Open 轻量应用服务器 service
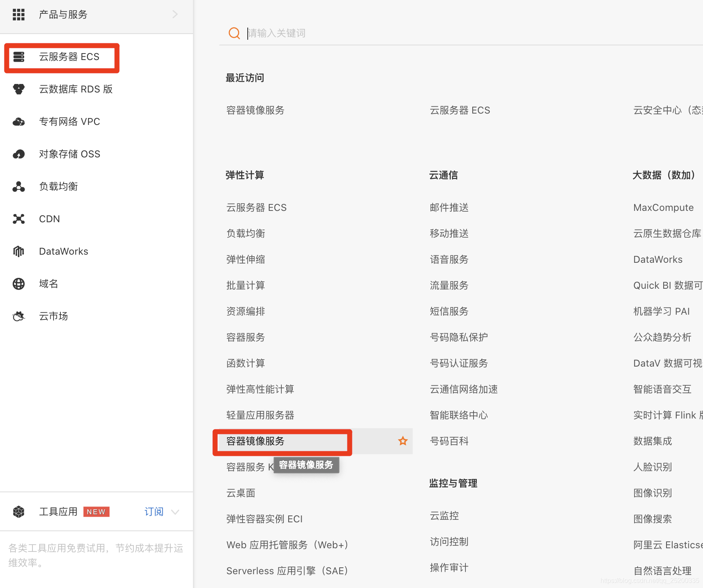Image resolution: width=703 pixels, height=588 pixels. click(x=260, y=415)
